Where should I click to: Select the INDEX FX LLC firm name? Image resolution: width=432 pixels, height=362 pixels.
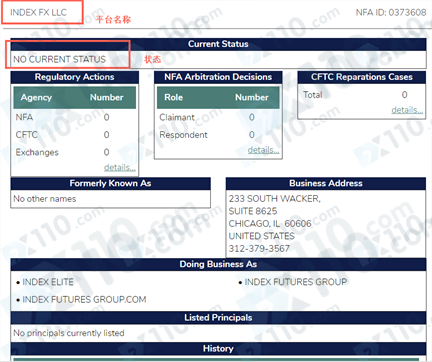coord(38,12)
